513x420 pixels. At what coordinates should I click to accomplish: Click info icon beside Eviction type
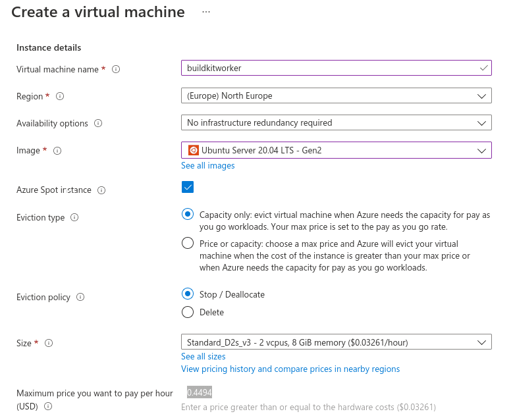pyautogui.click(x=74, y=217)
